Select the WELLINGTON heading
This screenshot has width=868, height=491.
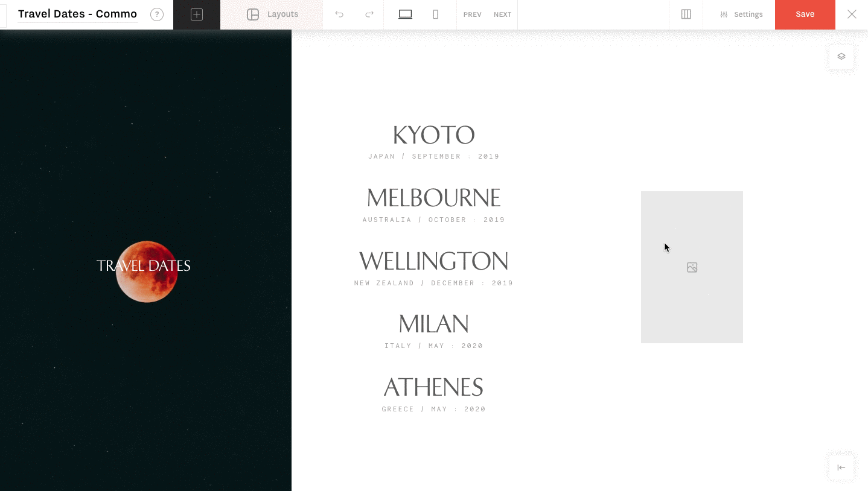pos(434,262)
